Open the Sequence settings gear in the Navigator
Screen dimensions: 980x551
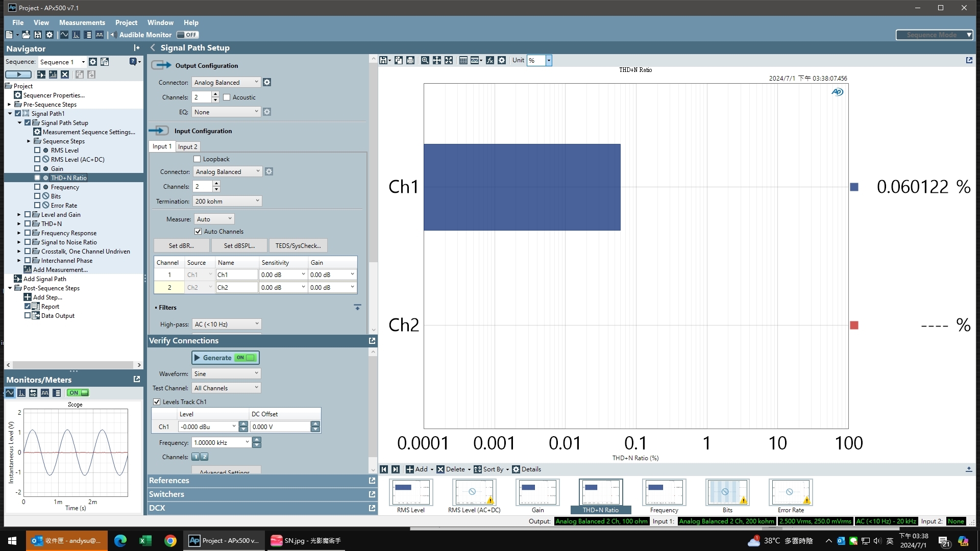click(x=93, y=62)
